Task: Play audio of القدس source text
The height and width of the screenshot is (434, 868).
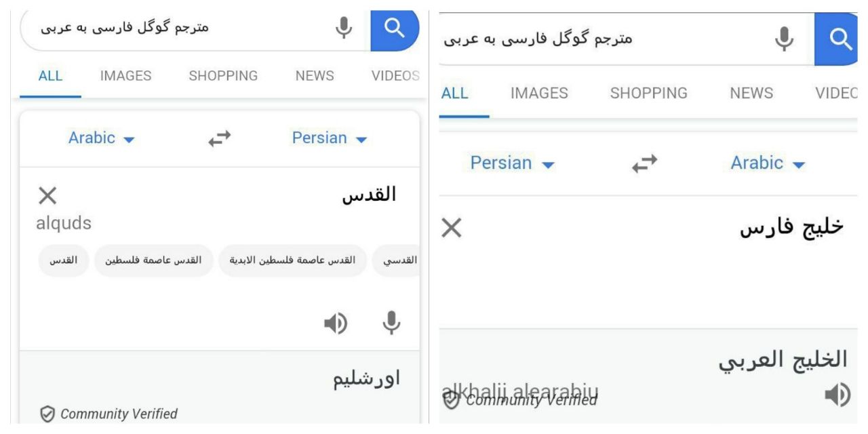Action: (x=335, y=323)
